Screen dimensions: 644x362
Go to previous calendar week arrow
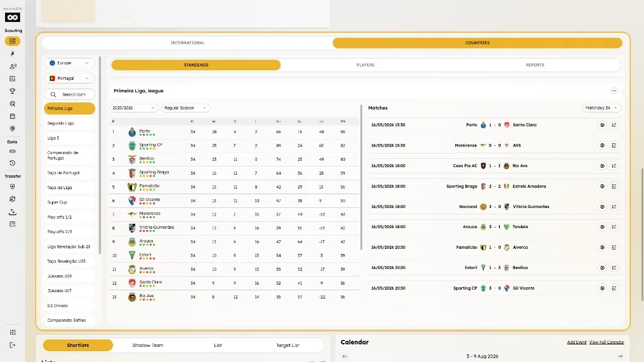[345, 356]
